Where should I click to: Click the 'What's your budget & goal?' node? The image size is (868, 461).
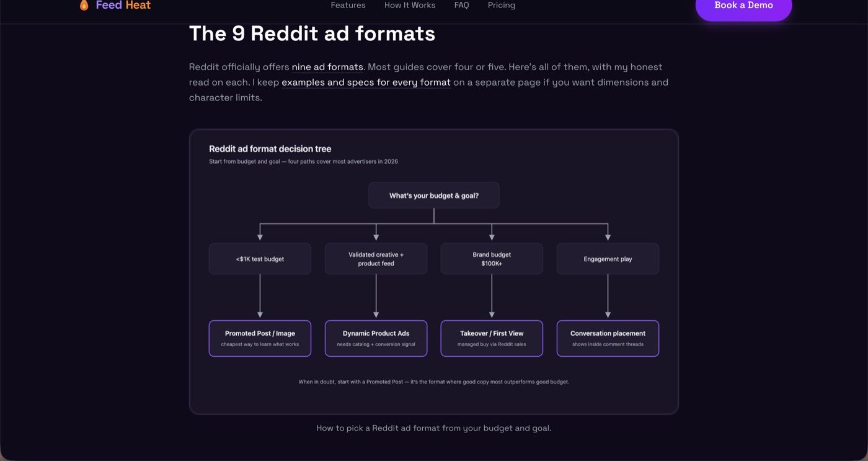[434, 195]
